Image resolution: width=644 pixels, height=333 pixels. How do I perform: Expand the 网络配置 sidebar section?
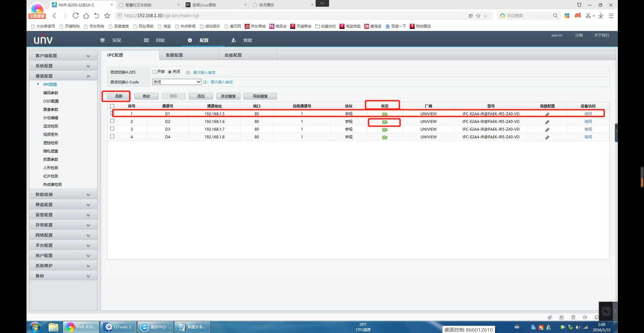pyautogui.click(x=63, y=235)
